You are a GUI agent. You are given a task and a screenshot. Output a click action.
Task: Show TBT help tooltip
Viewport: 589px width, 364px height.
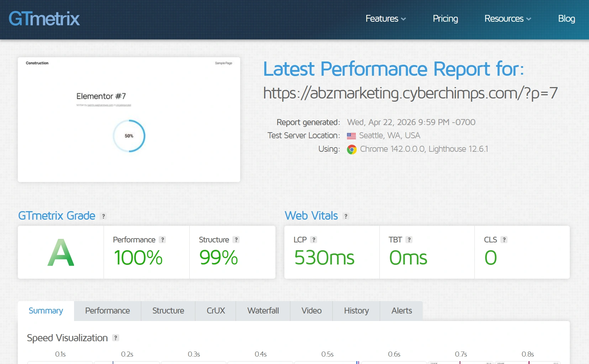click(409, 240)
